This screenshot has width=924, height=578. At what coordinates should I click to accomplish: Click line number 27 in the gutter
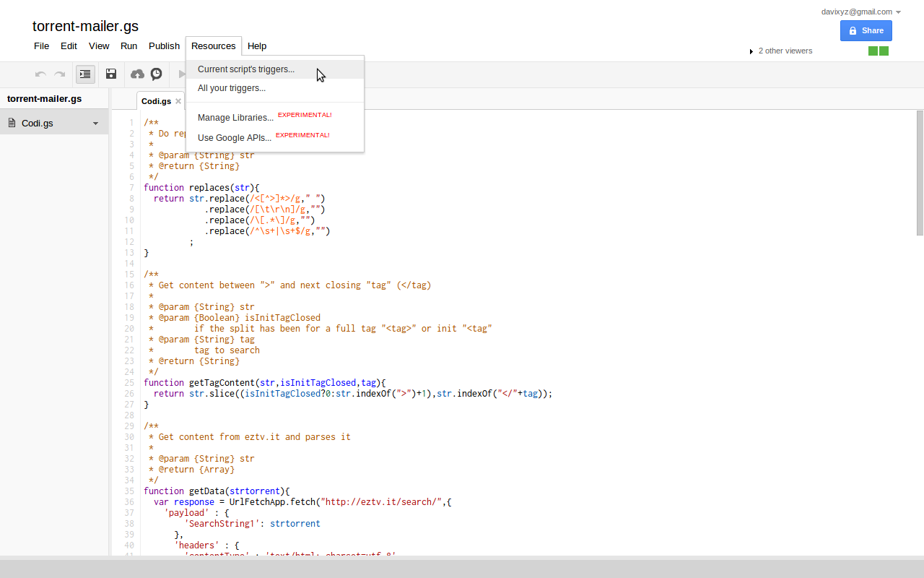point(129,405)
